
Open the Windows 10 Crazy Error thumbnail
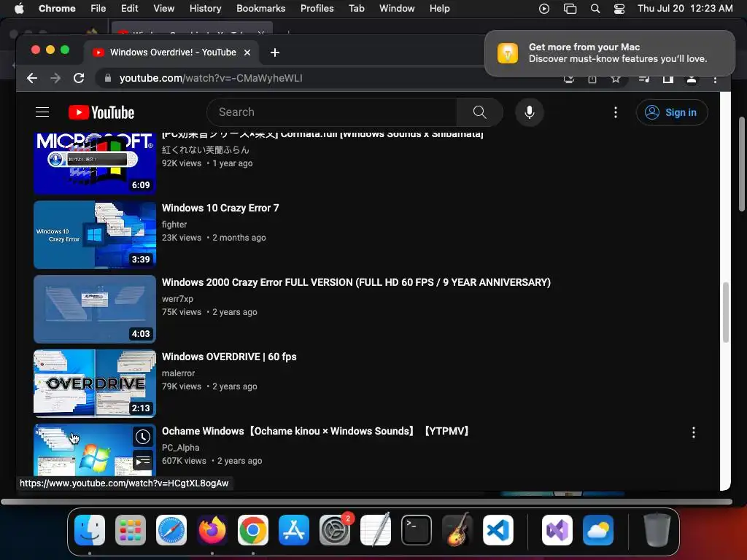coord(95,235)
